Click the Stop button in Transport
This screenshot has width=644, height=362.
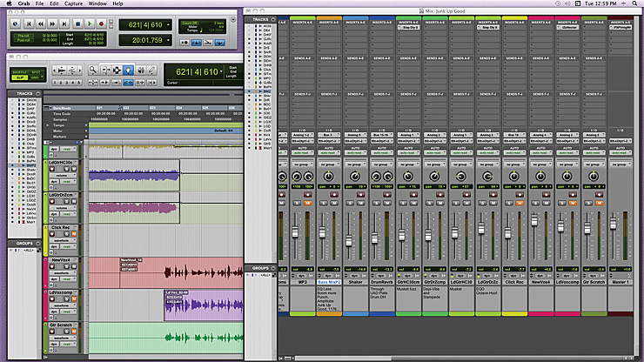pyautogui.click(x=77, y=24)
